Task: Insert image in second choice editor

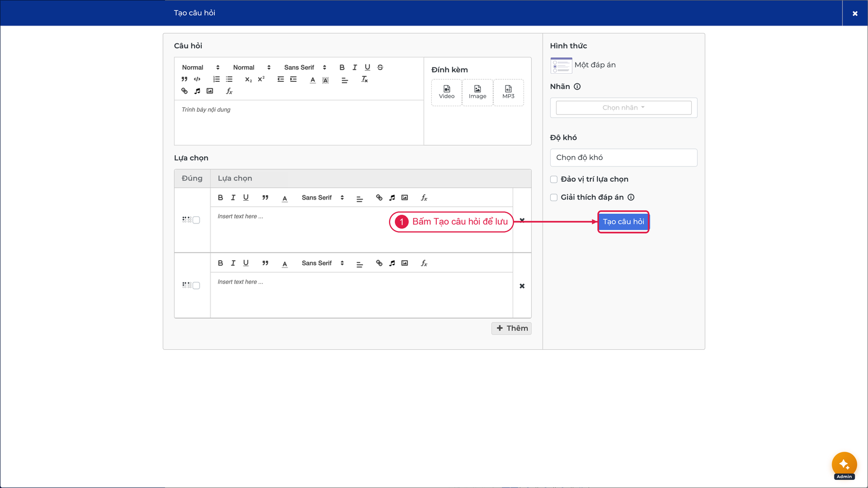Action: (x=405, y=264)
